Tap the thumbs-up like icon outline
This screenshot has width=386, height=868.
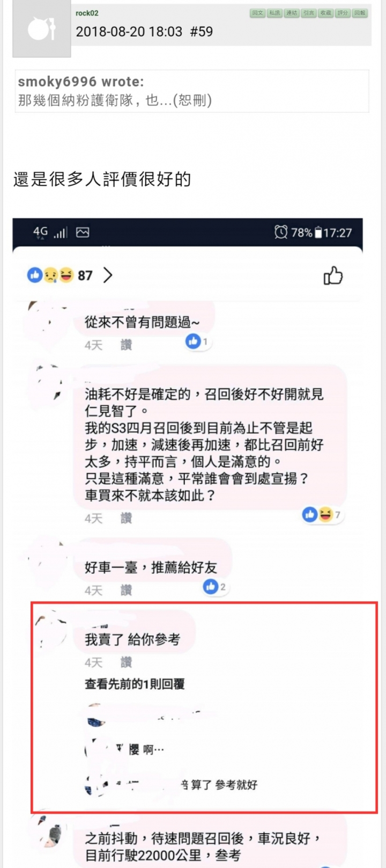coord(333,275)
